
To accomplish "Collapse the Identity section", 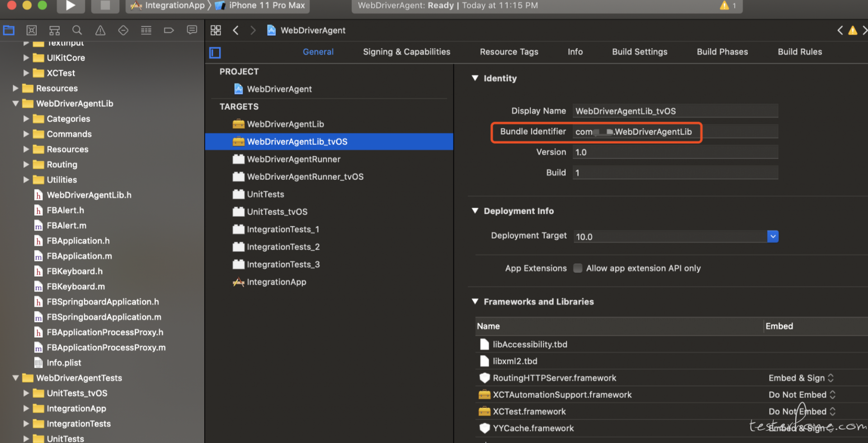I will [475, 78].
